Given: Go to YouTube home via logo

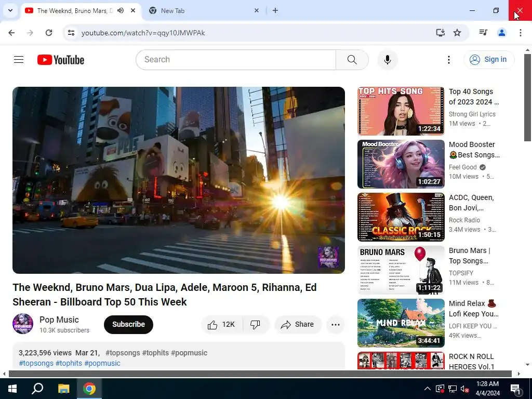Looking at the screenshot, I should (61, 60).
